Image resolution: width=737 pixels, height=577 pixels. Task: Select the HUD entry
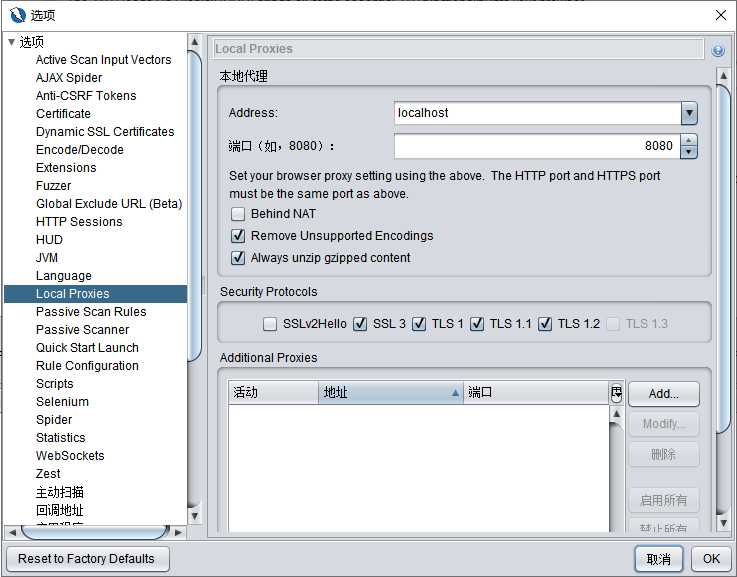click(x=49, y=240)
